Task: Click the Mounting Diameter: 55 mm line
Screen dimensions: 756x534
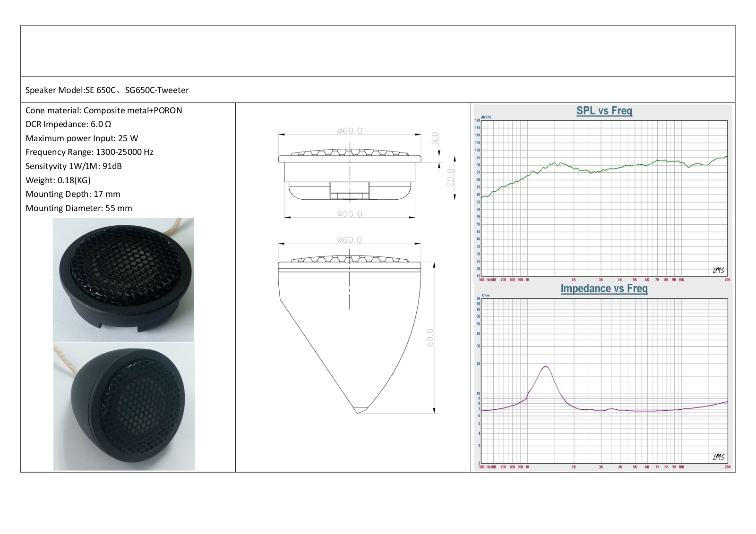Action: click(x=79, y=208)
